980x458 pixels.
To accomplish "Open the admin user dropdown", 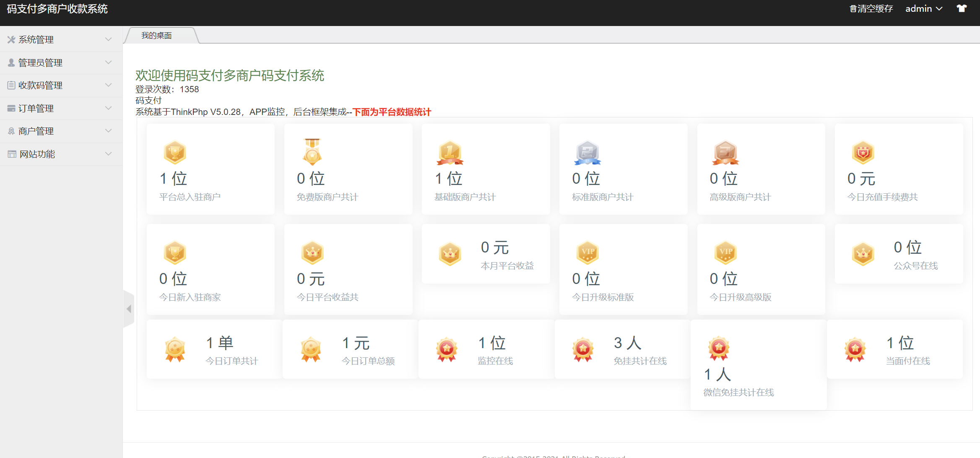I will tap(923, 8).
